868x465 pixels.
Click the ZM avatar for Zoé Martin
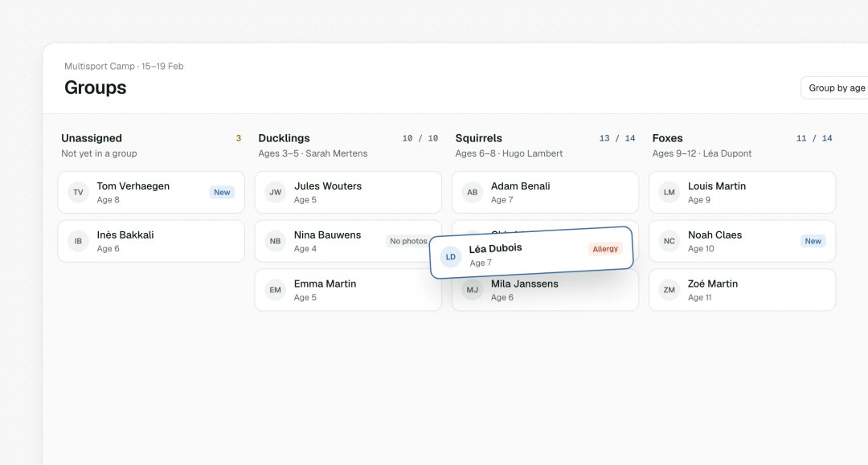[669, 290]
